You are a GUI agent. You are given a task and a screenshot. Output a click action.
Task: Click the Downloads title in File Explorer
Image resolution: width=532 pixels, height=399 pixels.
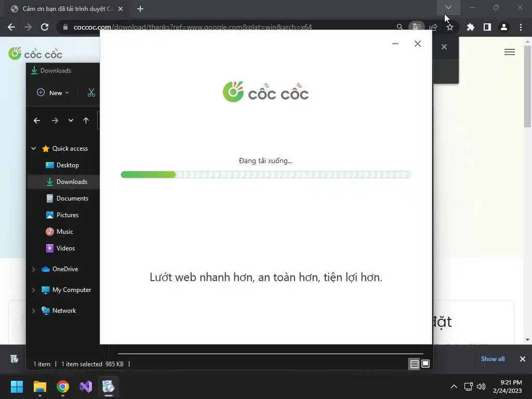(x=56, y=71)
